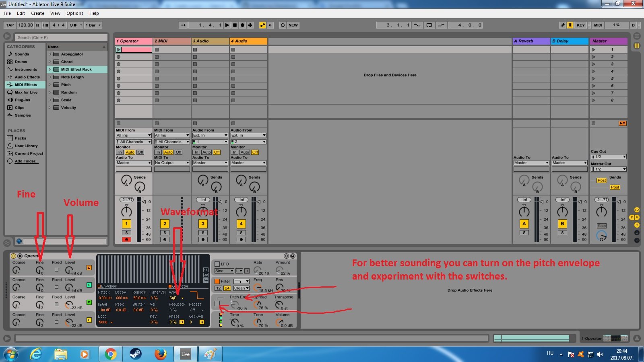Click the Operator hot-swap presets icon

tap(286, 256)
